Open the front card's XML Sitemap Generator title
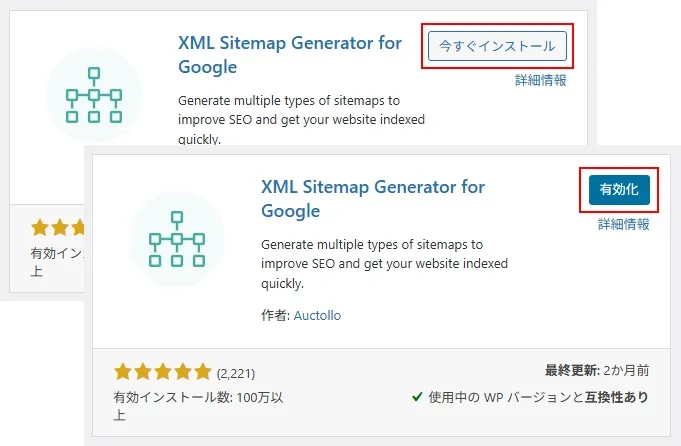The width and height of the screenshot is (681, 446). 372,198
